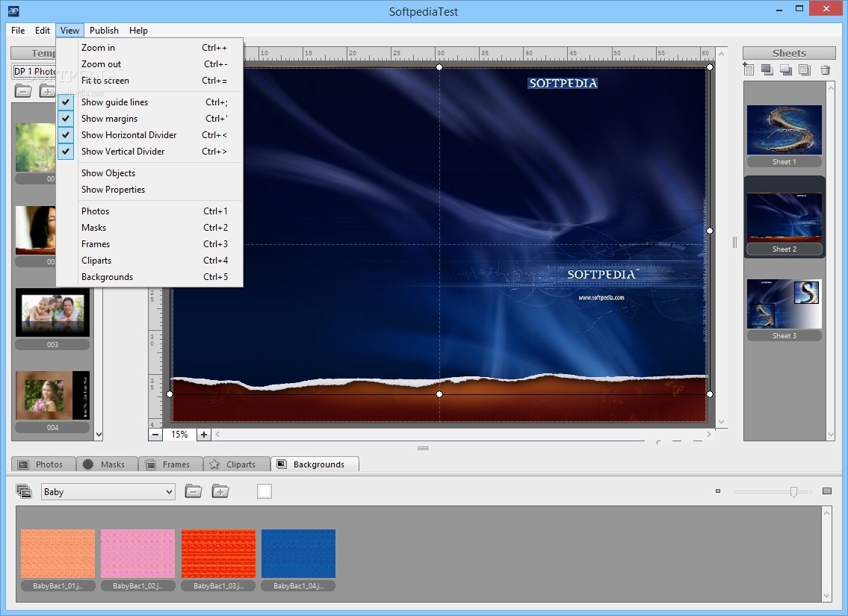Choose Backgrounds Ctrl+5 menu entry
848x616 pixels.
pos(149,277)
